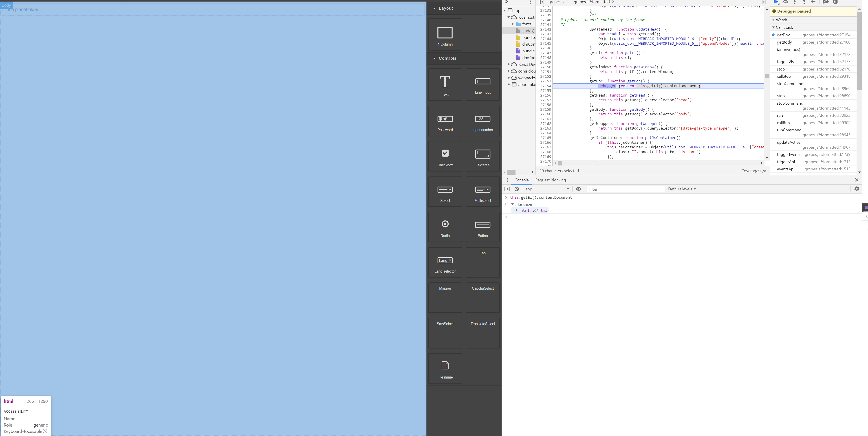Viewport: 868px width, 436px height.
Task: Step over the next function call
Action: [x=785, y=2]
